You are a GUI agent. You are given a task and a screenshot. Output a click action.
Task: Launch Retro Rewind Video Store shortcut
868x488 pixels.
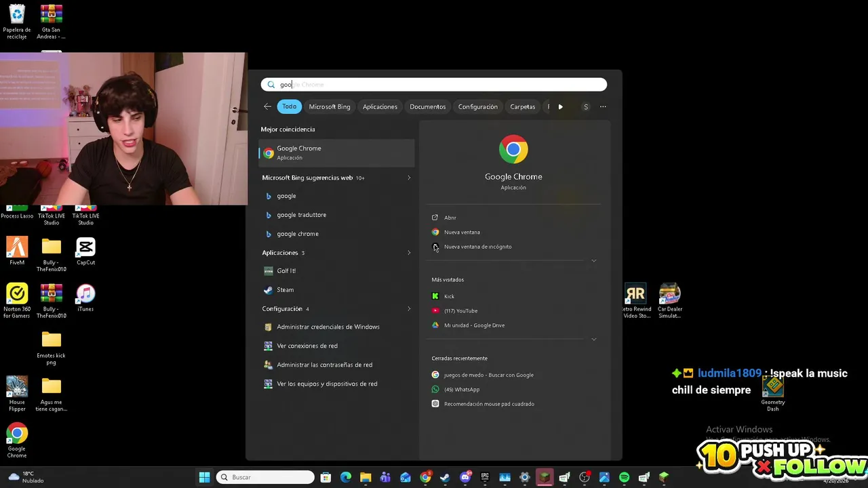pyautogui.click(x=635, y=300)
